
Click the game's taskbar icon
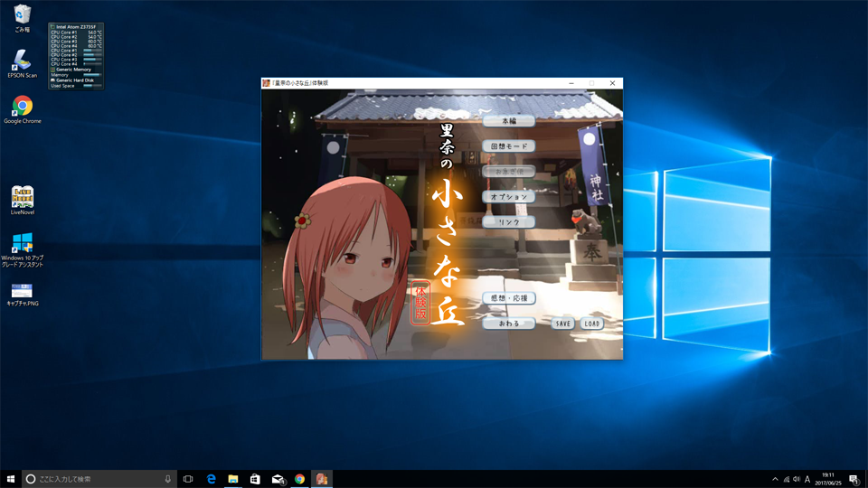coord(322,479)
